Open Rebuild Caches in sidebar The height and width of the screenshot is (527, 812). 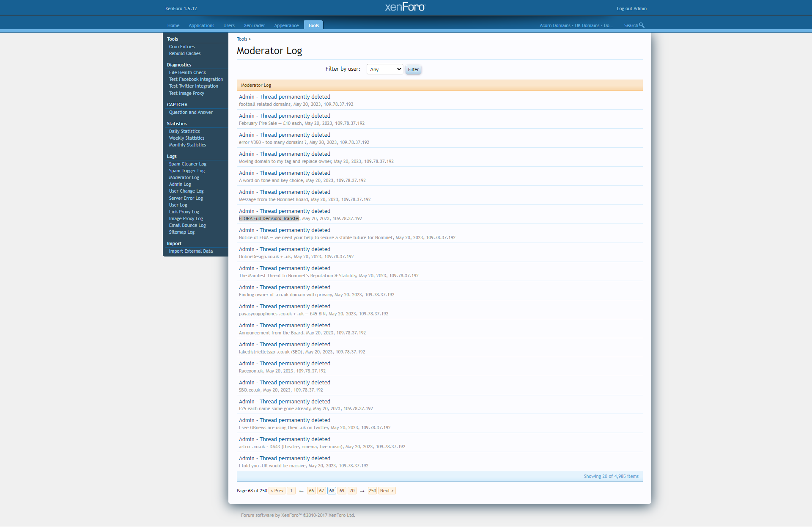click(185, 53)
